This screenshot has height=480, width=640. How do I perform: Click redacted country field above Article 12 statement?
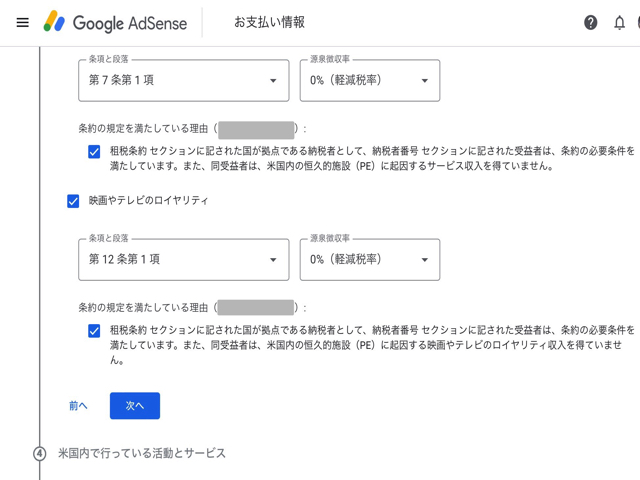coord(256,308)
